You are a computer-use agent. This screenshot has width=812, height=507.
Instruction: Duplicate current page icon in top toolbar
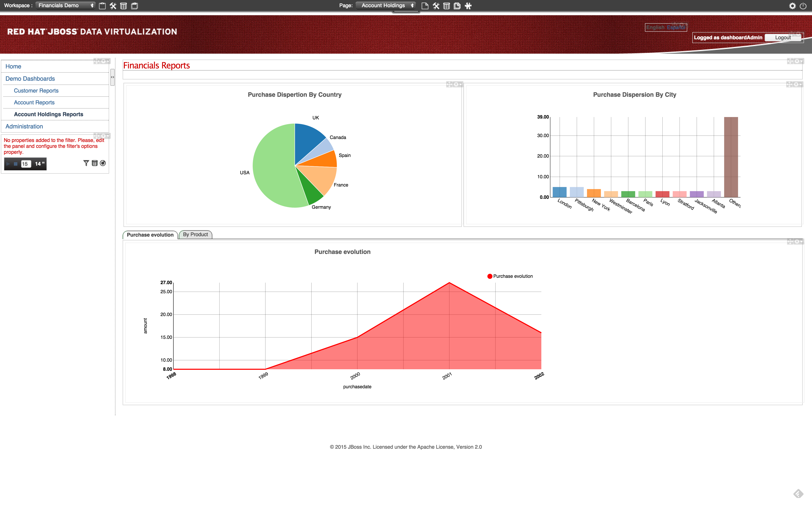[x=457, y=6]
